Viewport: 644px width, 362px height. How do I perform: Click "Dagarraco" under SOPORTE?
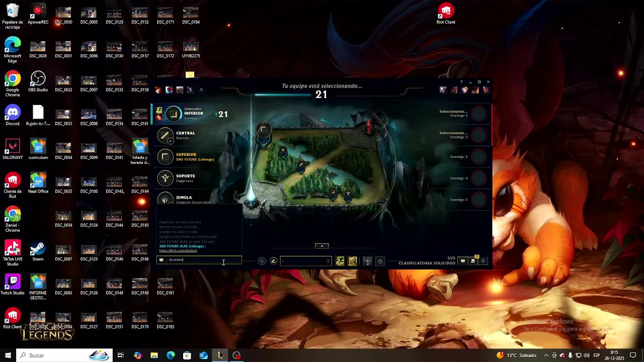[185, 181]
